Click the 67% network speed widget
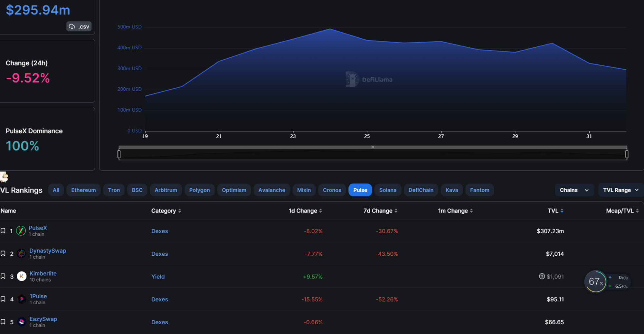644x334 pixels. click(x=595, y=281)
